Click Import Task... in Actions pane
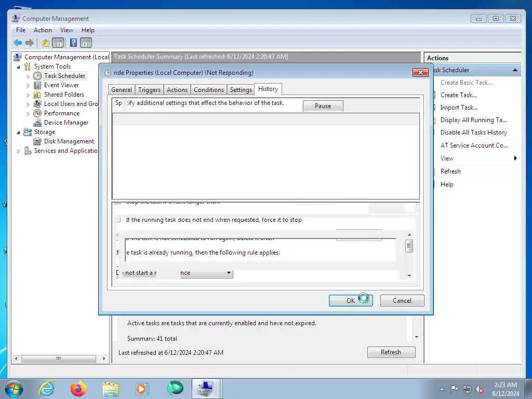The height and width of the screenshot is (399, 532). [x=459, y=108]
